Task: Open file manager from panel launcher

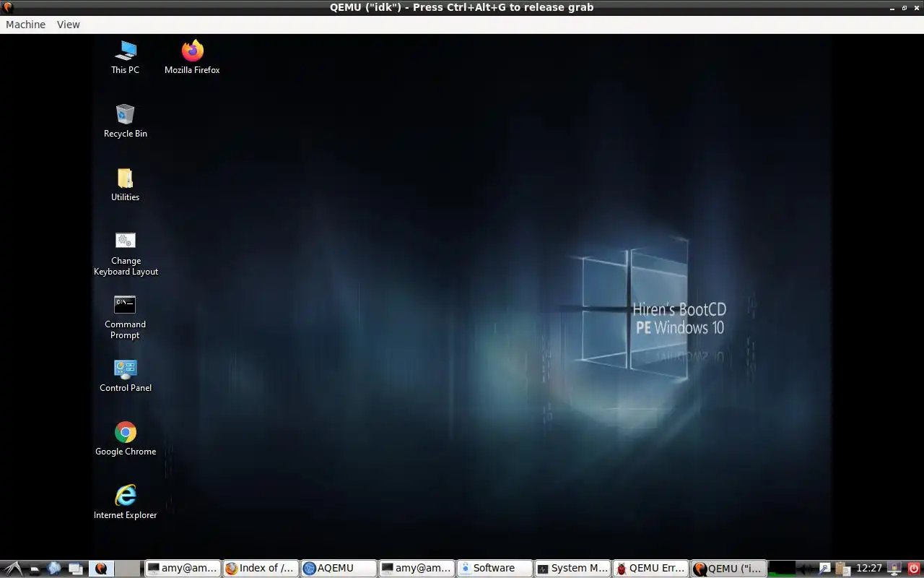Action: tap(34, 569)
